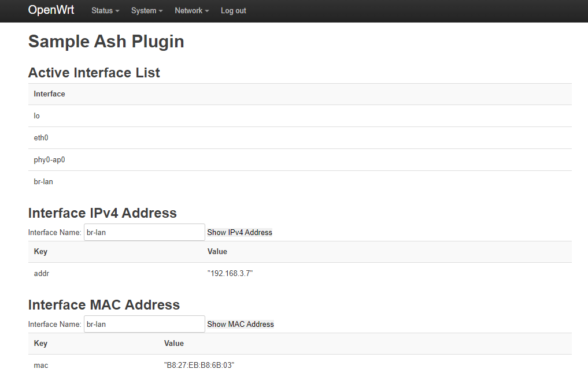This screenshot has height=380, width=588.
Task: Click the addr key cell
Action: pos(41,274)
